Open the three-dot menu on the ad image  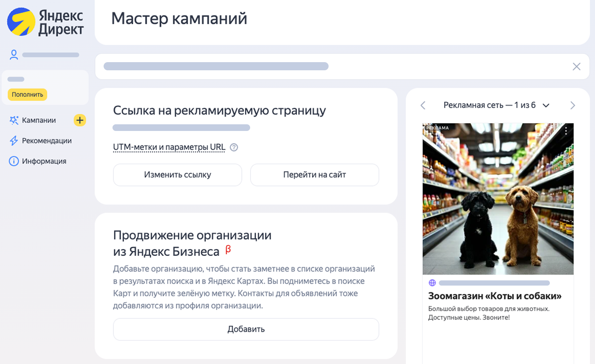[x=566, y=129]
